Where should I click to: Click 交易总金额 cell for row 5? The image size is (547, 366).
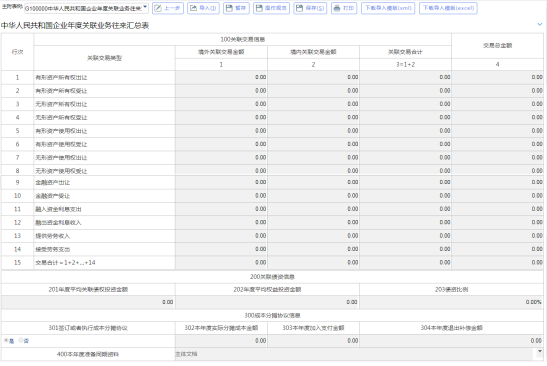coord(497,131)
